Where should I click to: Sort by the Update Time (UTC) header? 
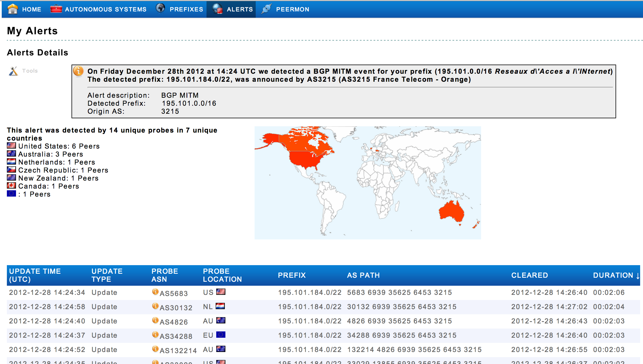click(x=35, y=275)
